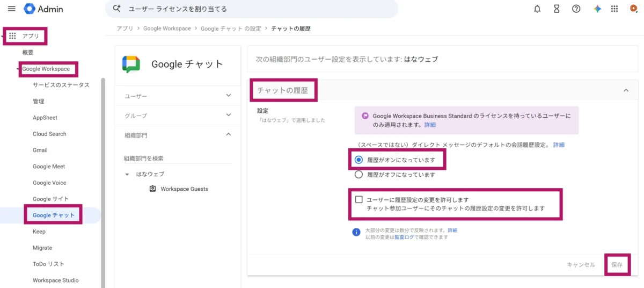
Task: Open the Google apps grid launcher
Action: (615, 9)
